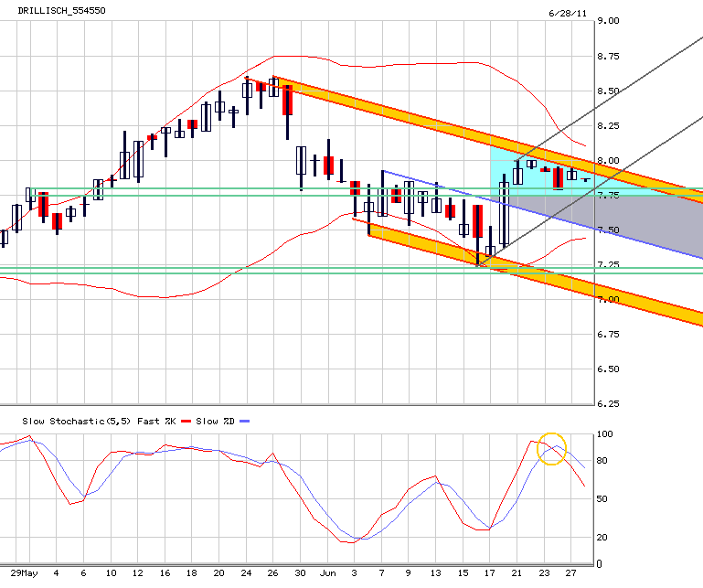Click the 17 date axis label
Viewport: 703px width, 588px height.
coord(490,573)
